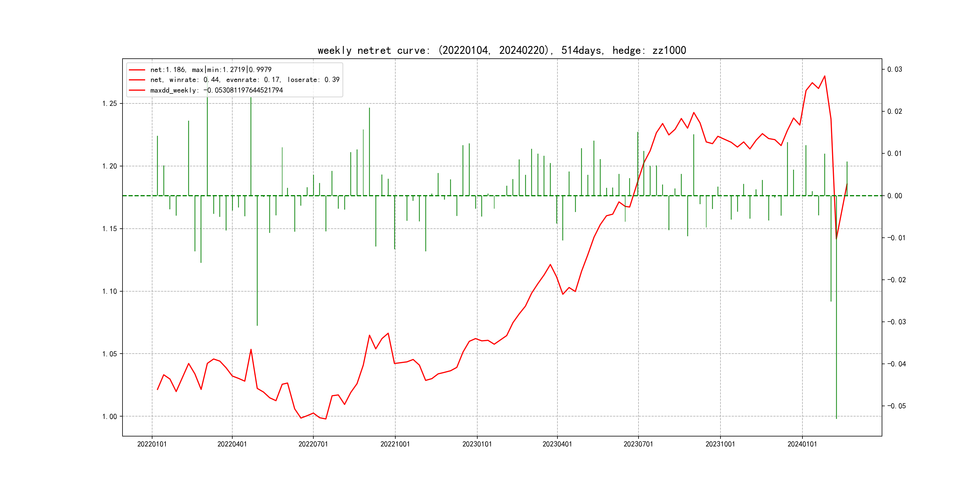Click the red line swatch for maxdd_weekly
This screenshot has width=980, height=490.
[137, 90]
